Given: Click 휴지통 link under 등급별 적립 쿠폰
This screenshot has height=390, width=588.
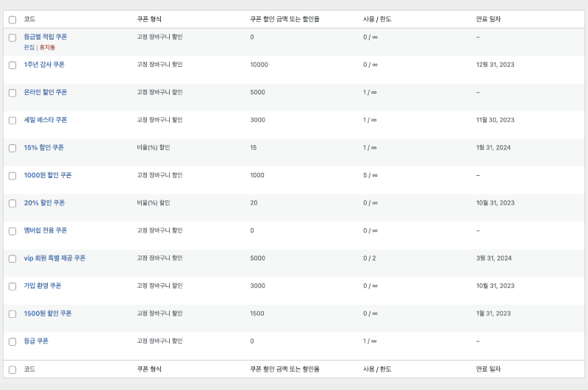Looking at the screenshot, I should pyautogui.click(x=47, y=47).
